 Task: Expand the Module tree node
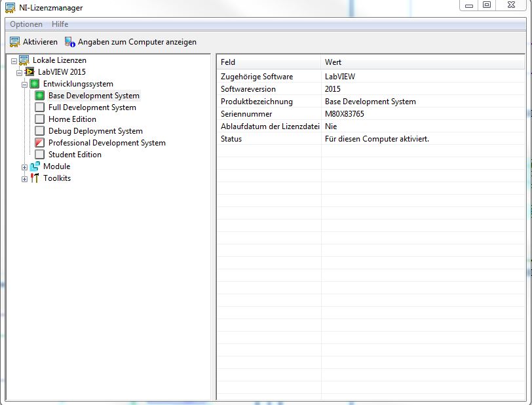25,167
